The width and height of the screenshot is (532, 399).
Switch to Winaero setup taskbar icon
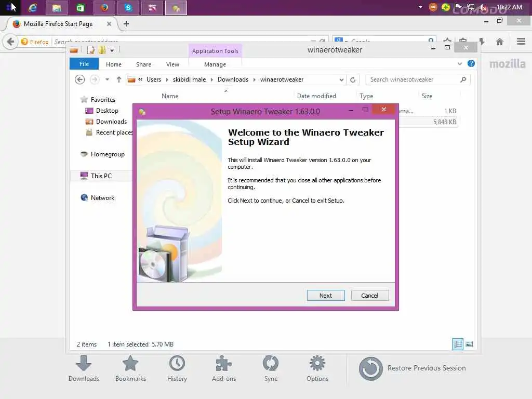(x=176, y=7)
